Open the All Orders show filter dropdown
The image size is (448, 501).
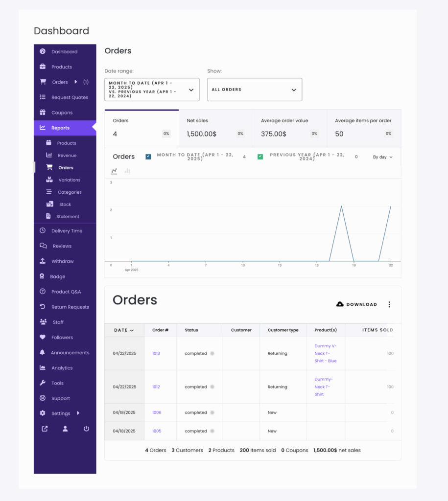pos(255,90)
